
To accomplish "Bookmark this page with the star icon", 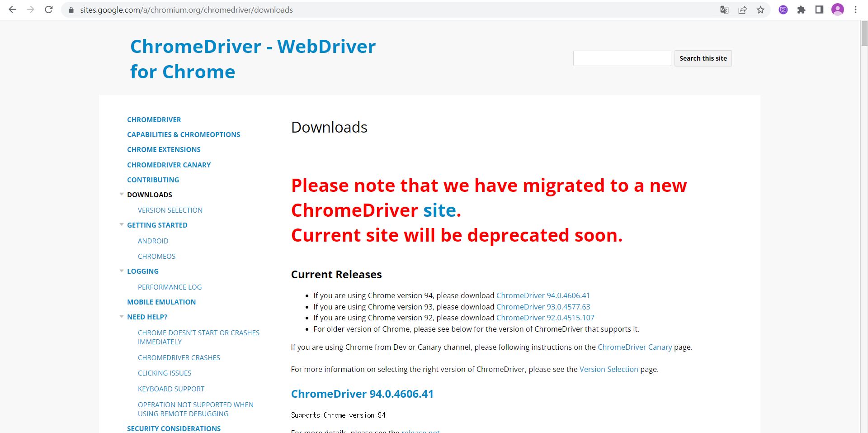I will 761,10.
